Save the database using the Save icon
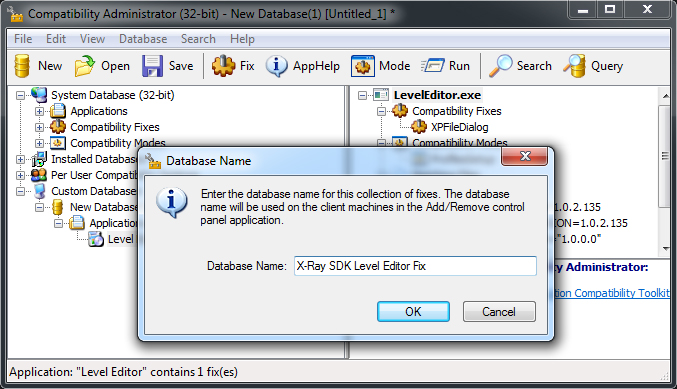The width and height of the screenshot is (677, 389). [152, 66]
